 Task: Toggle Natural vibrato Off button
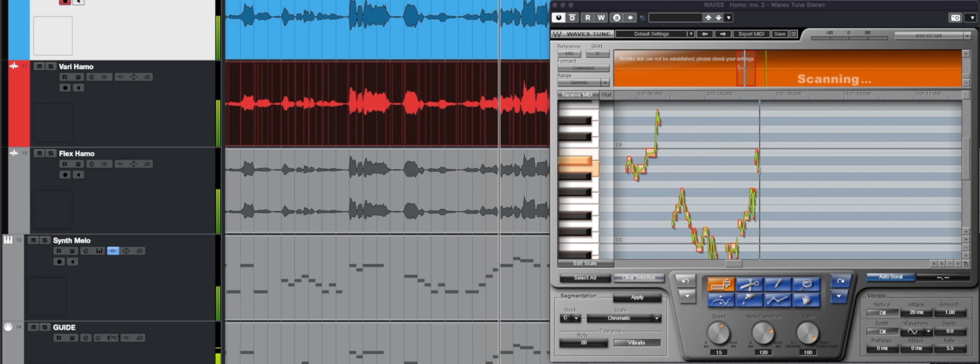click(882, 313)
